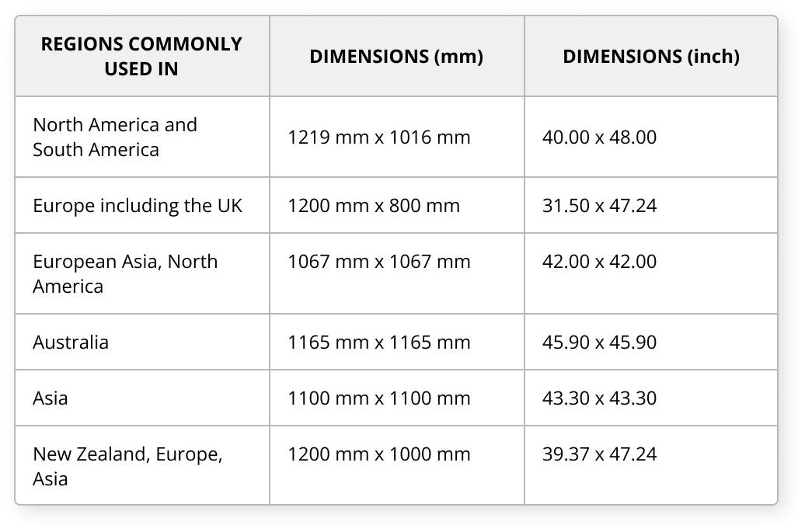Select the '43.30 x 43.30' inch value
This screenshot has height=532, width=805.
click(599, 398)
